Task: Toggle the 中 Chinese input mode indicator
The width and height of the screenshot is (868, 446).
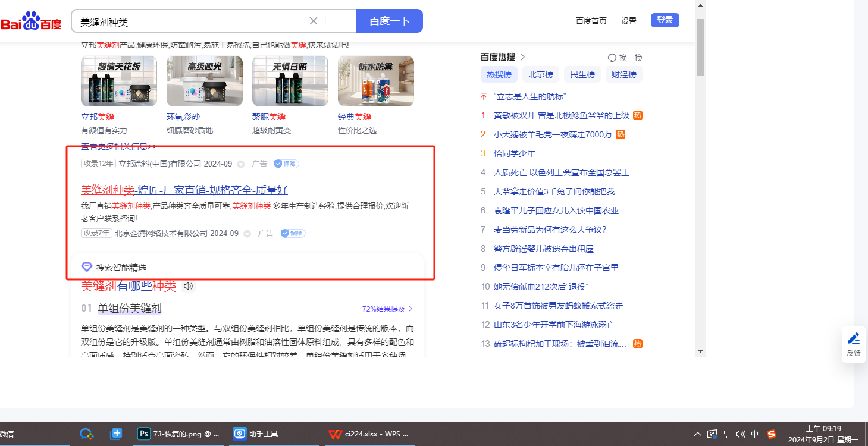Action: [755, 434]
